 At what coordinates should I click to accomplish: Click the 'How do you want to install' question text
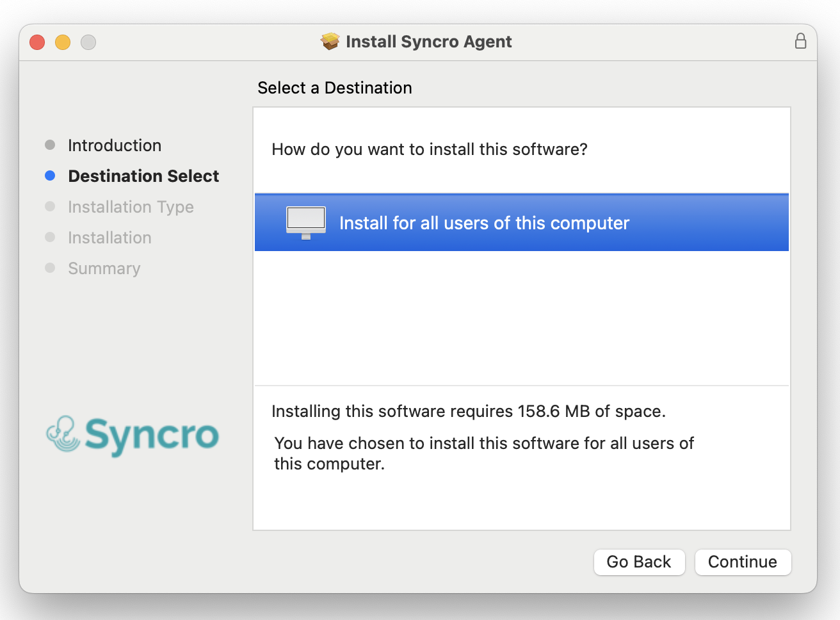point(430,149)
